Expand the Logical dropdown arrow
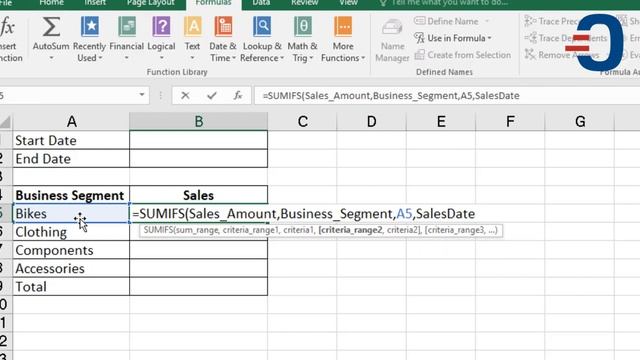The image size is (640, 360). (161, 58)
